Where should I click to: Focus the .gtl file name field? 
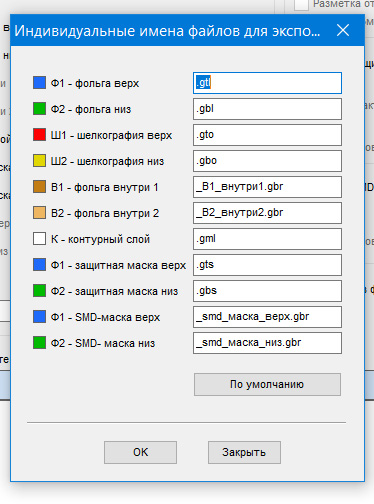[x=267, y=83]
